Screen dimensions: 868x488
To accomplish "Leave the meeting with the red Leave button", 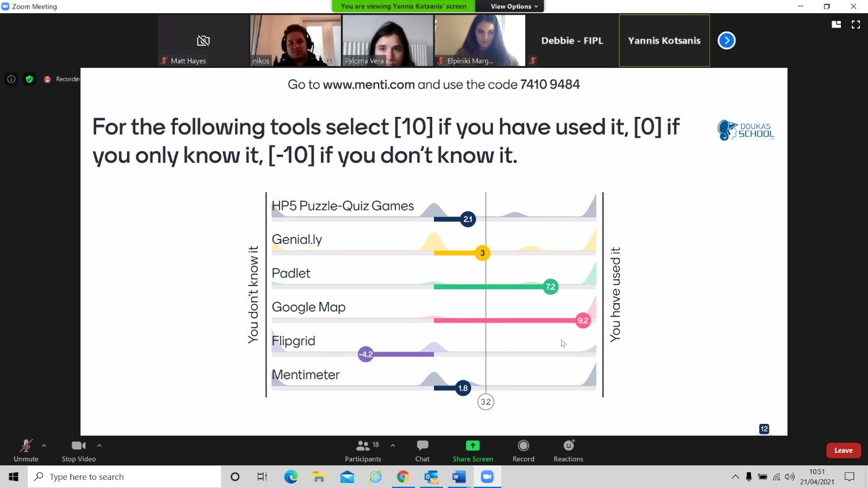I will [843, 450].
